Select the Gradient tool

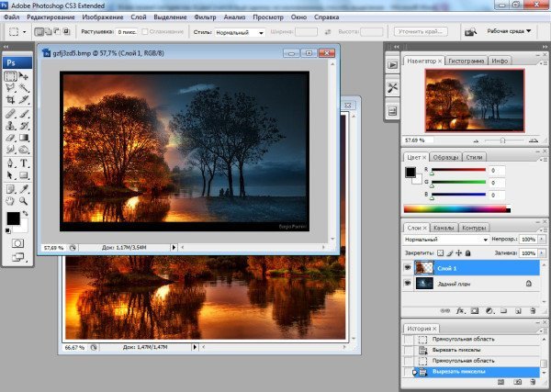tap(24, 138)
